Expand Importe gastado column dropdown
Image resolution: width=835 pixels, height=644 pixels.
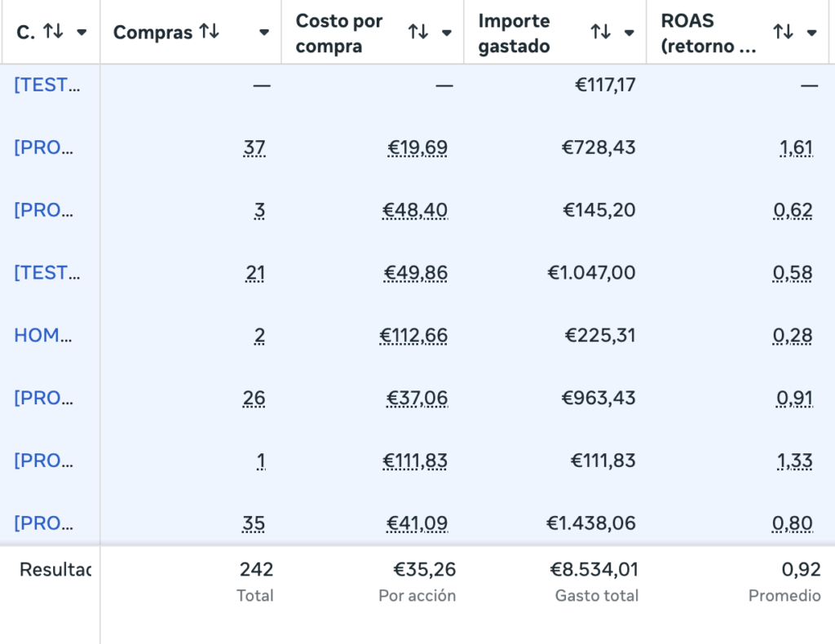(630, 33)
